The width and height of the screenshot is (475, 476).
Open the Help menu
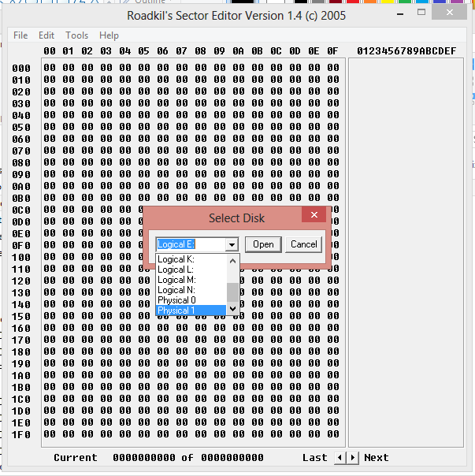coord(109,35)
